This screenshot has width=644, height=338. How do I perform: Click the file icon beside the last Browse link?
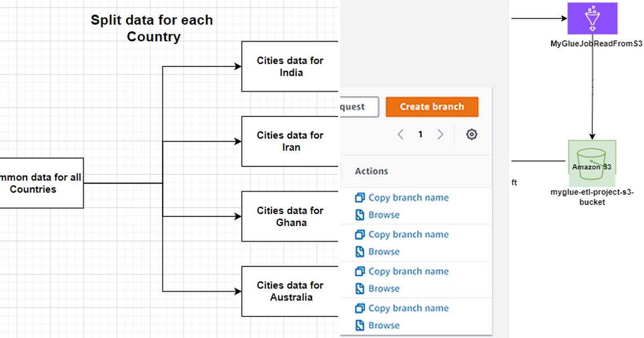coord(360,325)
